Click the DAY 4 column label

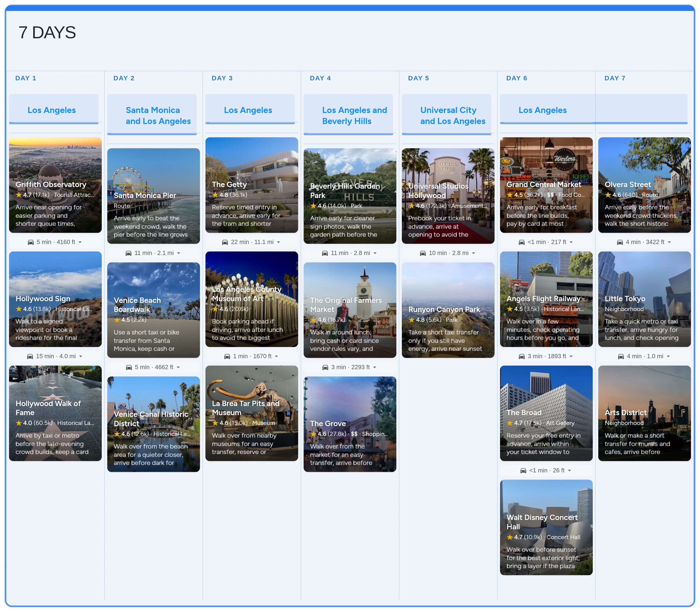point(320,78)
